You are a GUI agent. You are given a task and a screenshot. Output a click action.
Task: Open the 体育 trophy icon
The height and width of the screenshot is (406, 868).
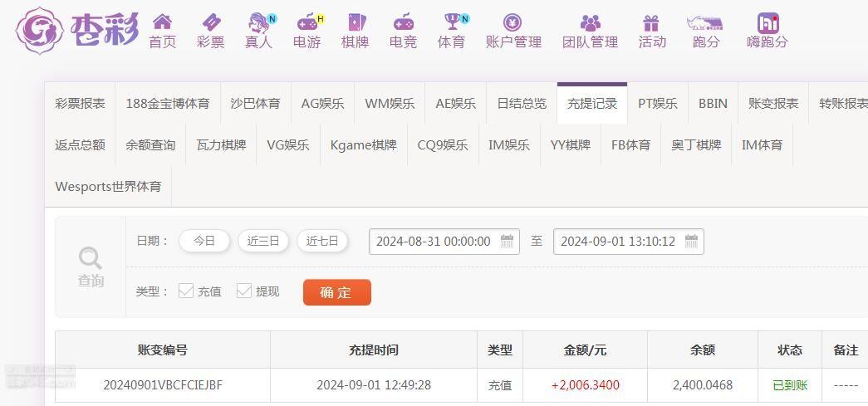click(452, 22)
